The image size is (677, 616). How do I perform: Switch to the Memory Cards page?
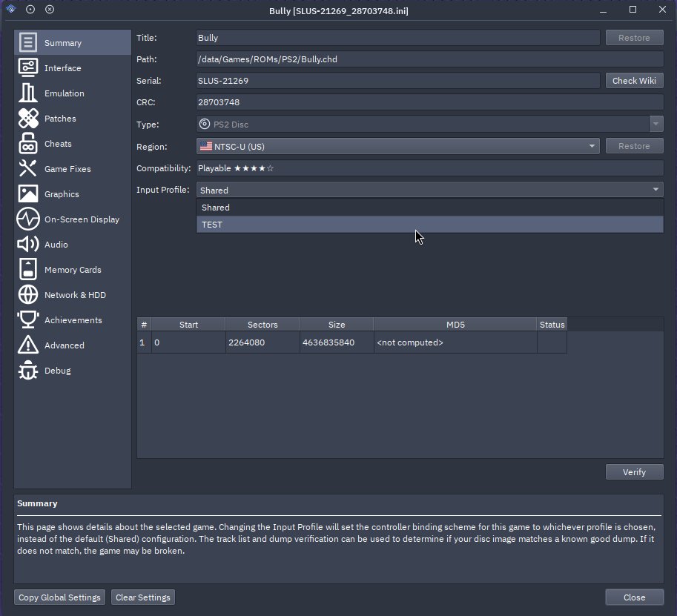point(73,270)
